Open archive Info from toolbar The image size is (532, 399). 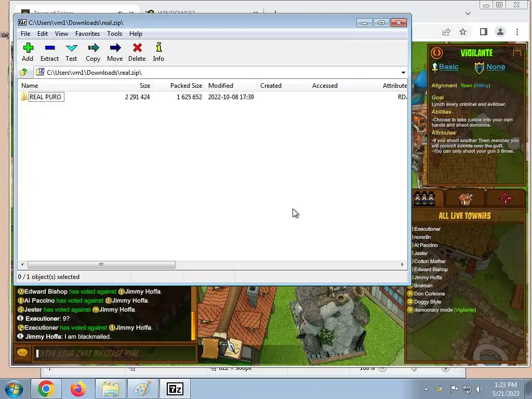tap(158, 52)
